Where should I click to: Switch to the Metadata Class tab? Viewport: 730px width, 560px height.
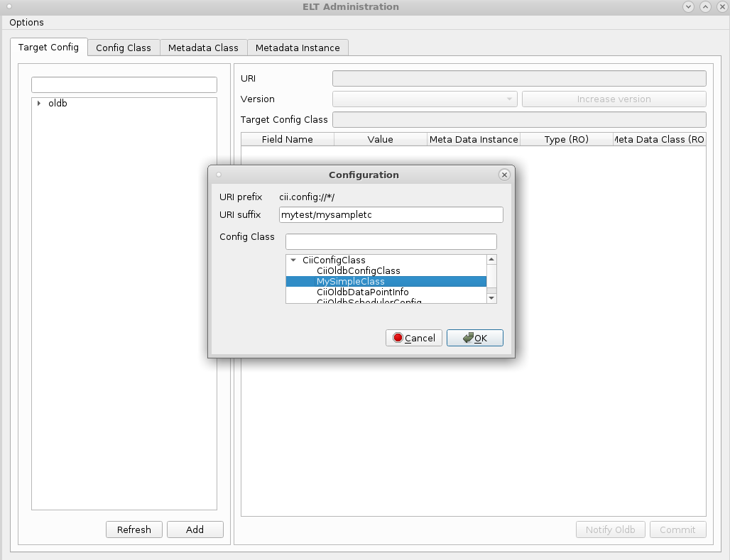point(203,48)
